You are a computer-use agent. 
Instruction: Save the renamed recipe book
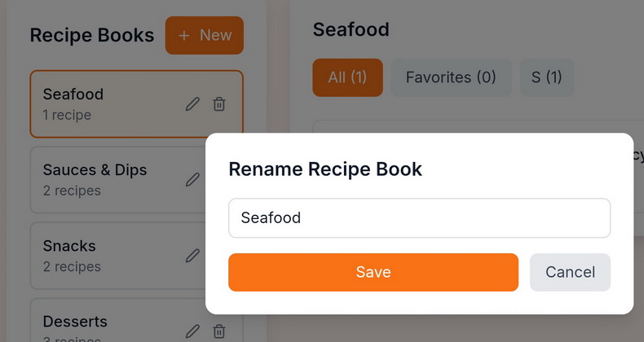(x=373, y=272)
